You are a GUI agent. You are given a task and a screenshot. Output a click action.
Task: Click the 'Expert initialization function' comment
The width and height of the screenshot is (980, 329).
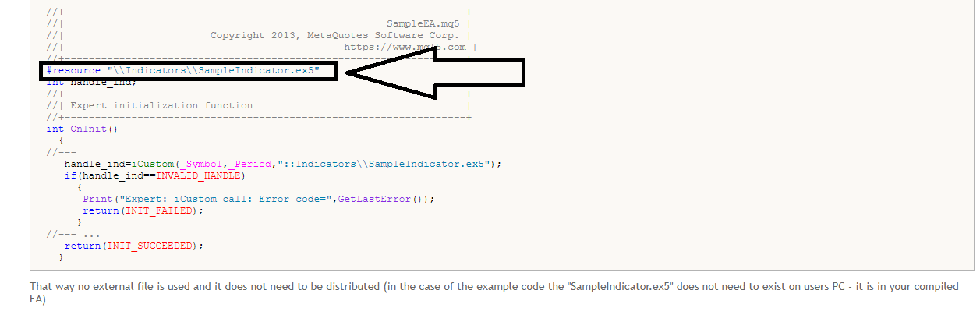click(x=161, y=105)
